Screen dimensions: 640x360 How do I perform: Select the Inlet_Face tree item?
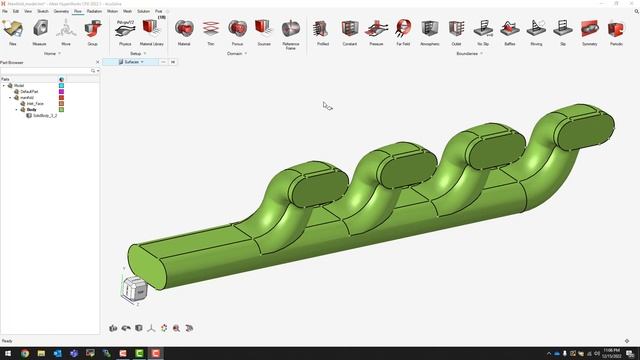tap(35, 104)
